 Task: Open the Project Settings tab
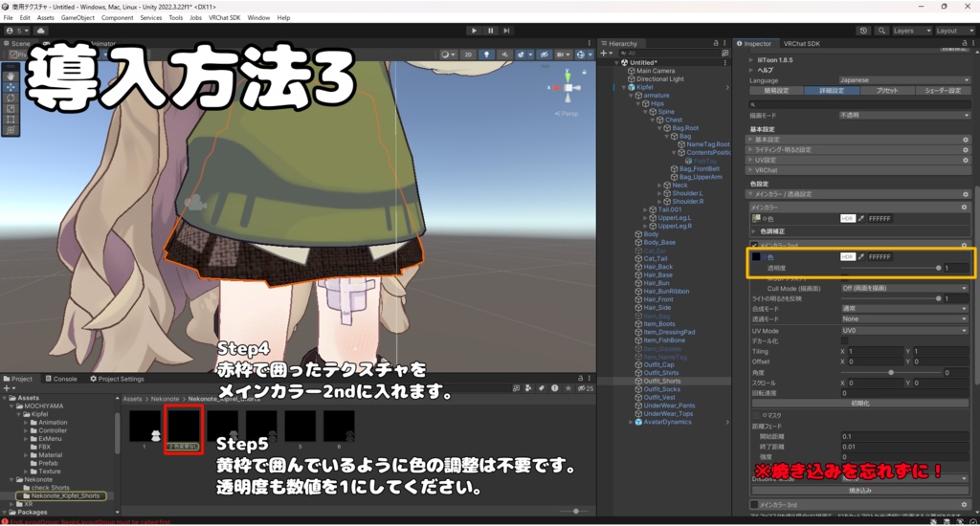(117, 379)
